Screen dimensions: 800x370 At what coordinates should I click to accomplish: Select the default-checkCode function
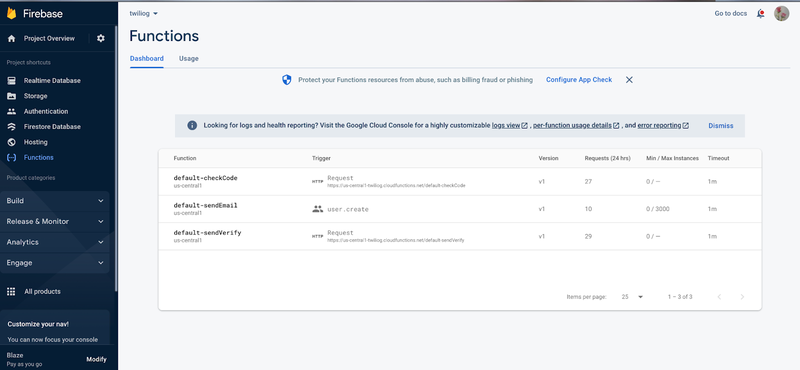pyautogui.click(x=206, y=178)
